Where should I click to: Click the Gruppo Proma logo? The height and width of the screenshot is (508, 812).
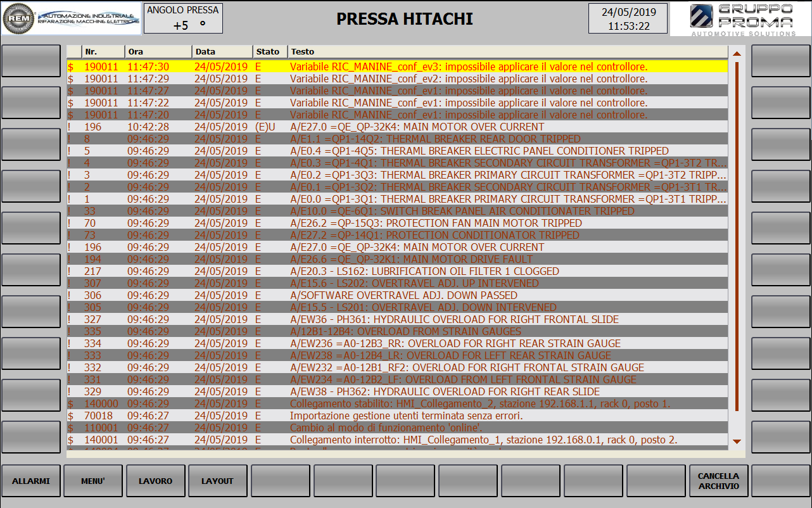point(742,20)
